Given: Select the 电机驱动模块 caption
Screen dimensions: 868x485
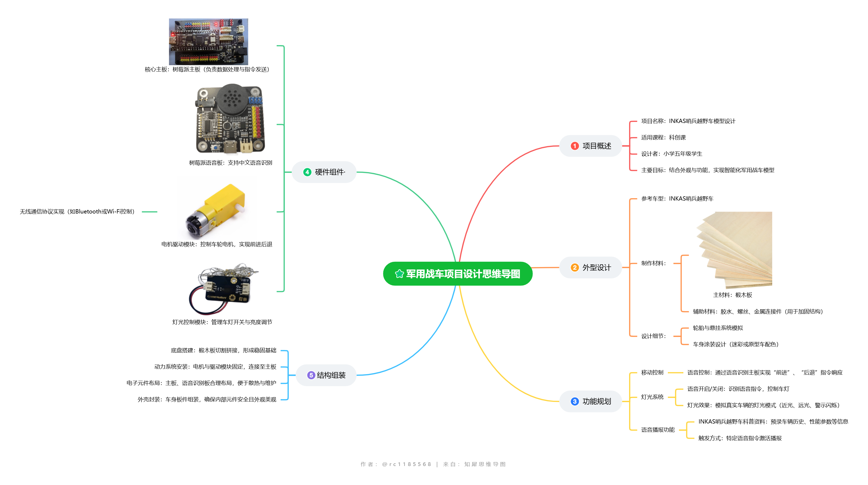Looking at the screenshot, I should tap(217, 244).
